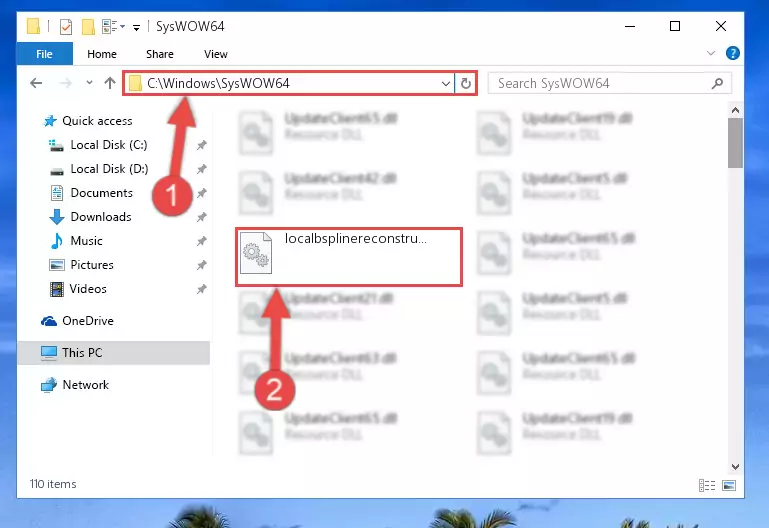Switch to the Home ribbon tab

coord(102,54)
